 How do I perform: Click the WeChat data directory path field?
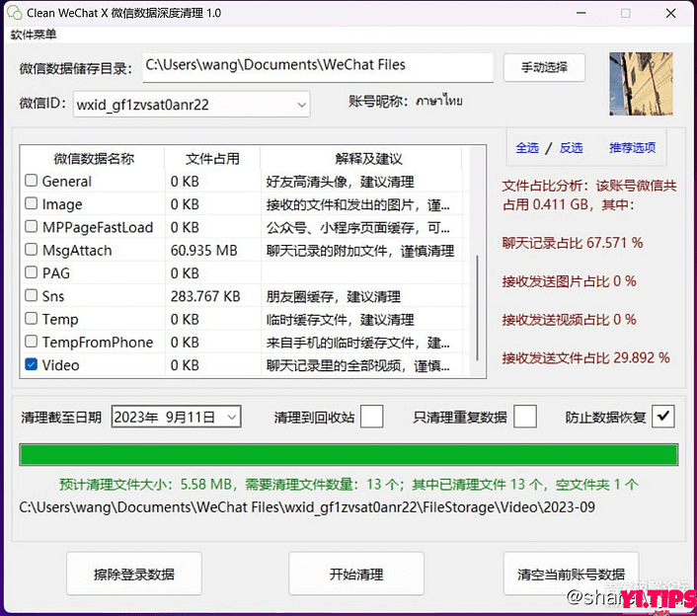click(318, 67)
